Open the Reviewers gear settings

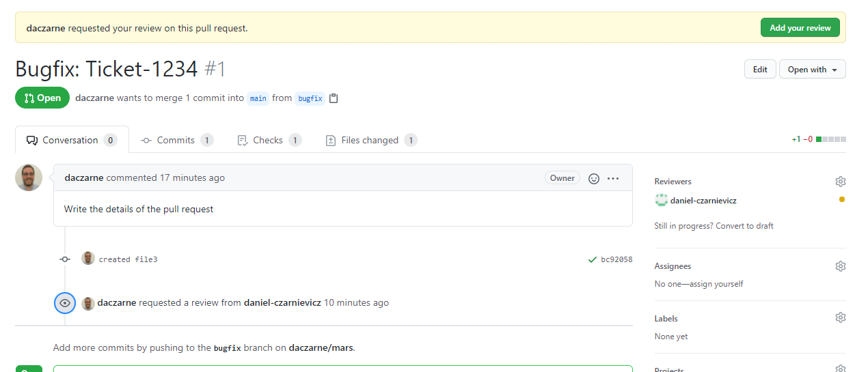tap(840, 182)
